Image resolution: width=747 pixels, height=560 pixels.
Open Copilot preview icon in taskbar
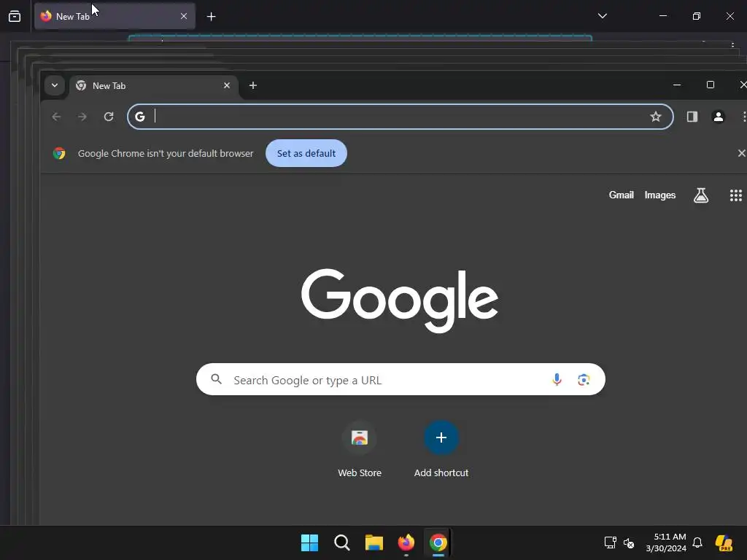tap(724, 542)
